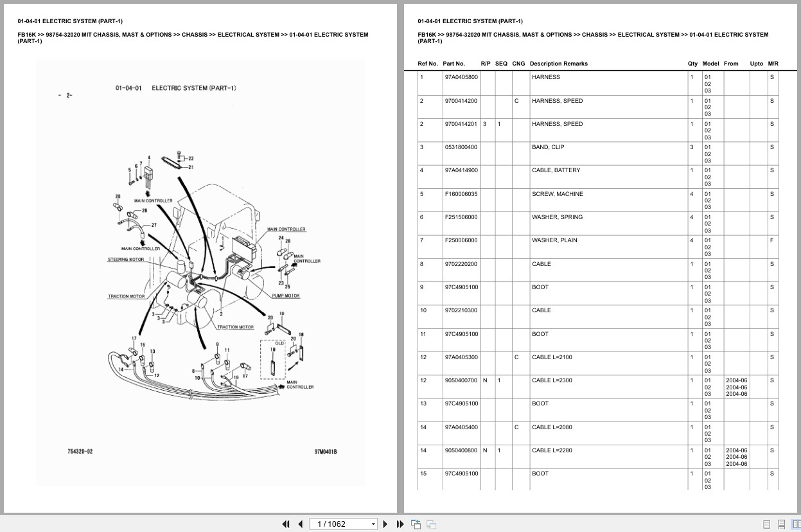Select the BAND, CLIP description
Image resolution: width=801 pixels, height=532 pixels.
(548, 147)
